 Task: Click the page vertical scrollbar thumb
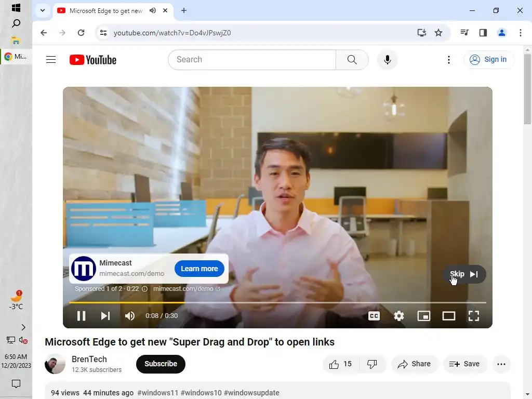point(528,89)
